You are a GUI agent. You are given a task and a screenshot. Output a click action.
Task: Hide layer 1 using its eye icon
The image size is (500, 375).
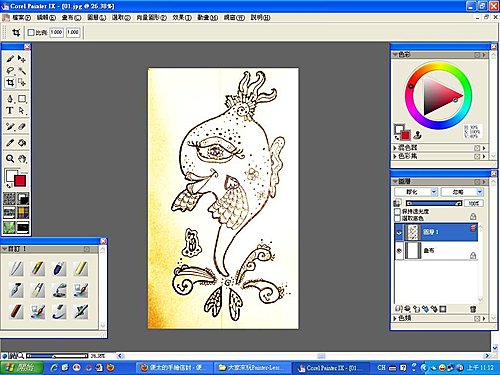click(399, 232)
